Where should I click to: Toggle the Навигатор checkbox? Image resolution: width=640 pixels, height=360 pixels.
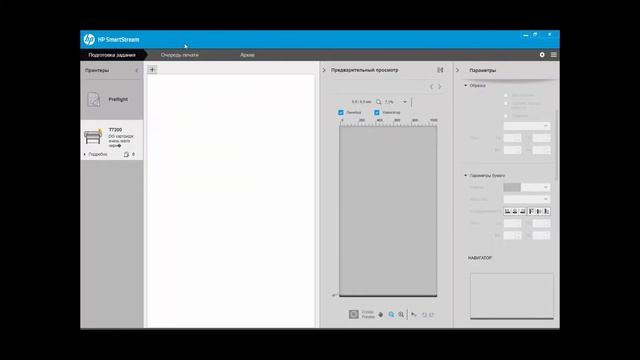click(377, 112)
